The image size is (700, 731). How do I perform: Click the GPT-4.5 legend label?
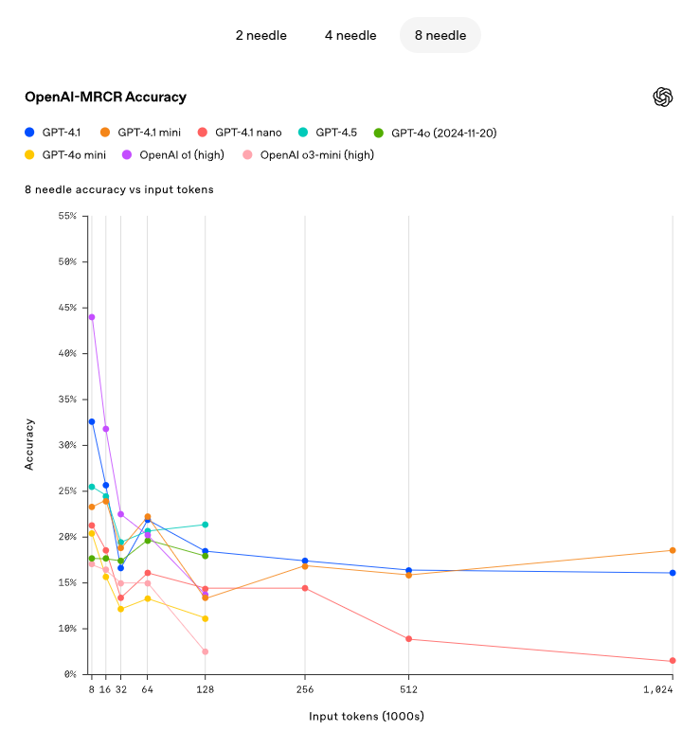click(336, 133)
